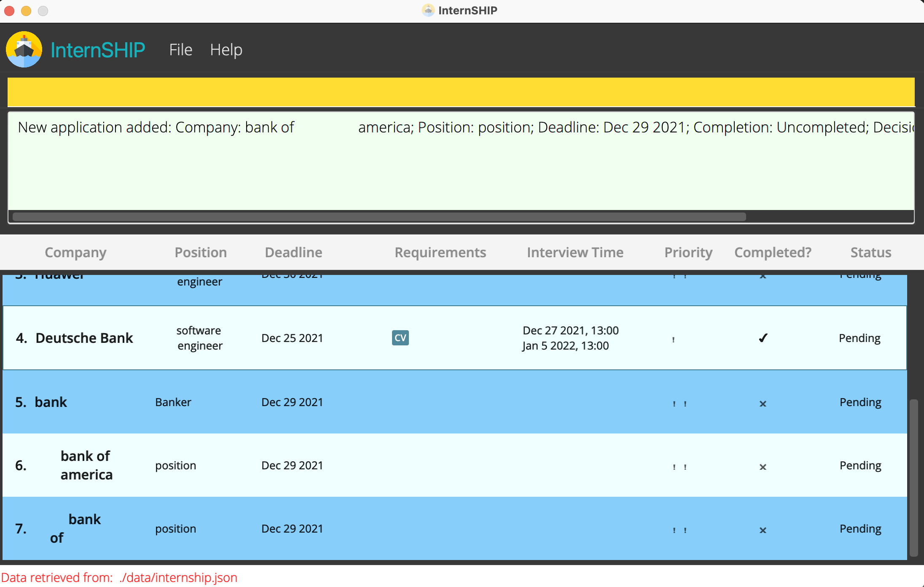Click the vertical scrollbar of application list
The height and width of the screenshot is (587, 924).
913,477
